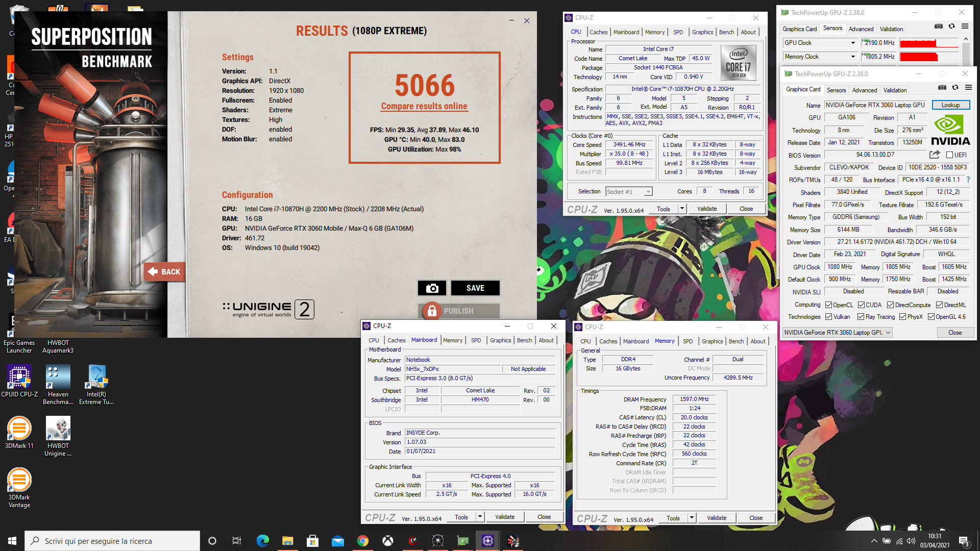Click the refresh icon in GPU-Z Graphics Card window
Viewport: 980px width, 551px height.
(x=955, y=87)
